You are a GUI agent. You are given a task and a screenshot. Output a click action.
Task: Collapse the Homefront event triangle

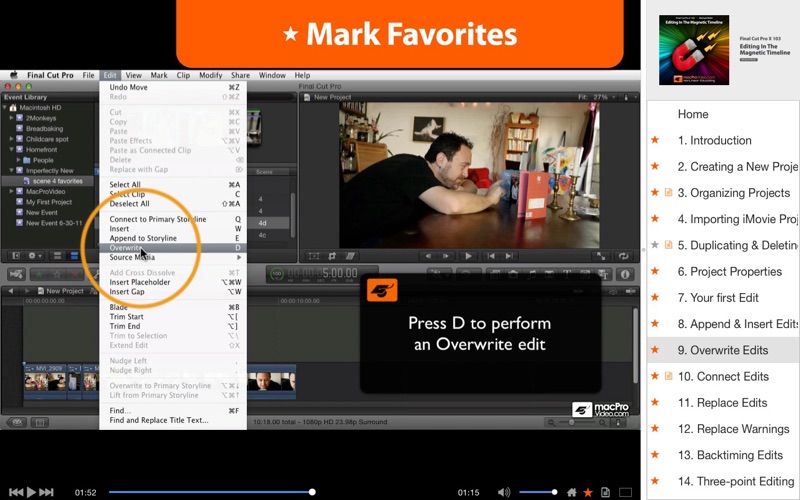pyautogui.click(x=11, y=149)
